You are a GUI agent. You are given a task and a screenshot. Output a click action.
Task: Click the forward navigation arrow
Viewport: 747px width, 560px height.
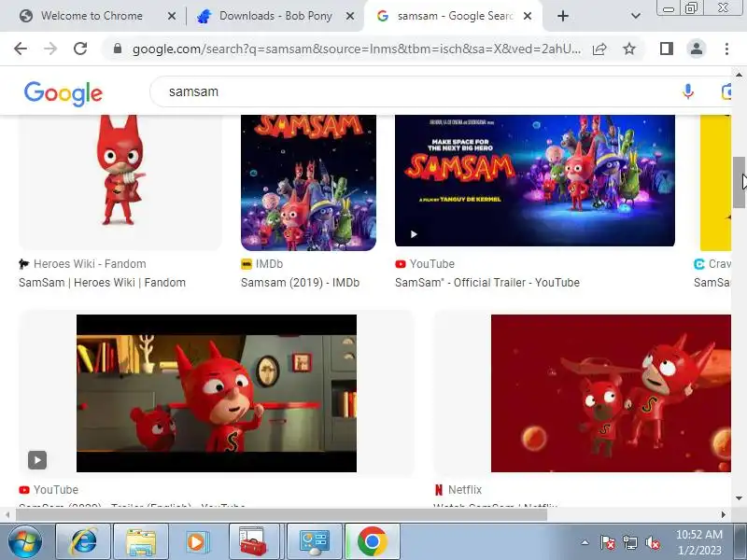(50, 49)
